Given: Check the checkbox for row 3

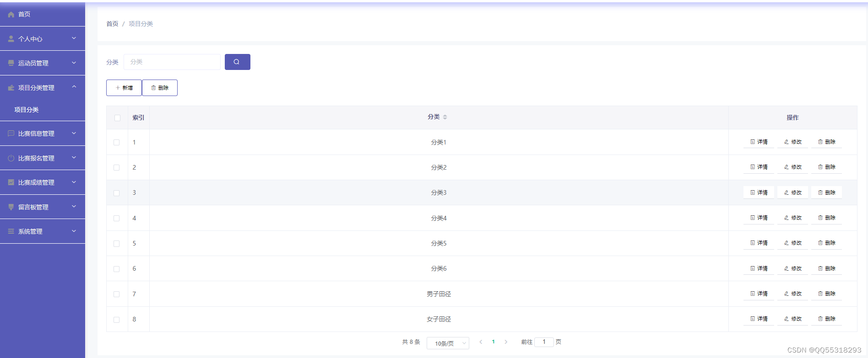Looking at the screenshot, I should 117,193.
